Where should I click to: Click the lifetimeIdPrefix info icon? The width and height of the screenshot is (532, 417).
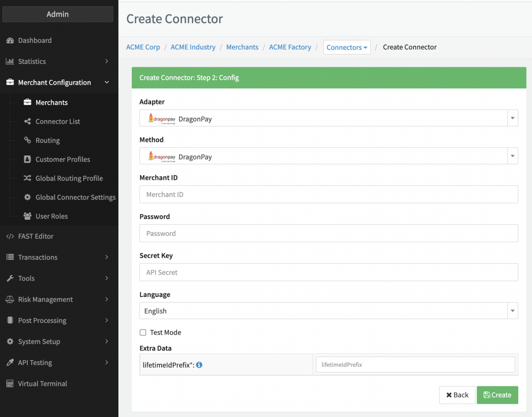[199, 365]
